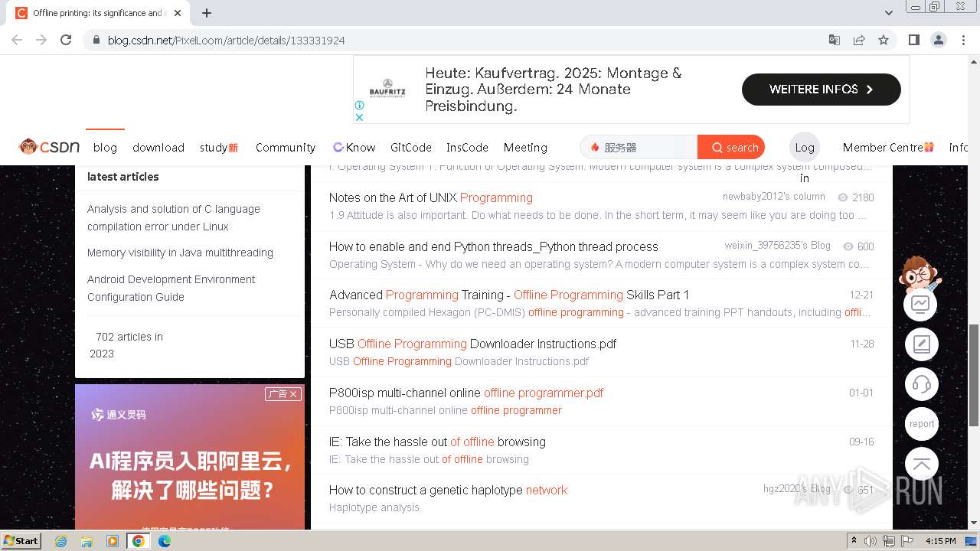Open the ad info icon
980x551 pixels.
pyautogui.click(x=359, y=106)
